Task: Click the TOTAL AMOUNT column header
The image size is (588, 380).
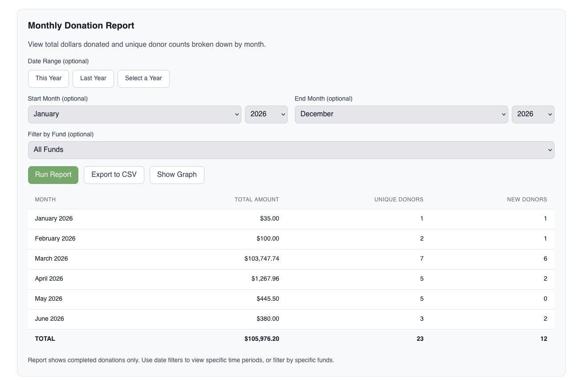Action: click(x=257, y=200)
